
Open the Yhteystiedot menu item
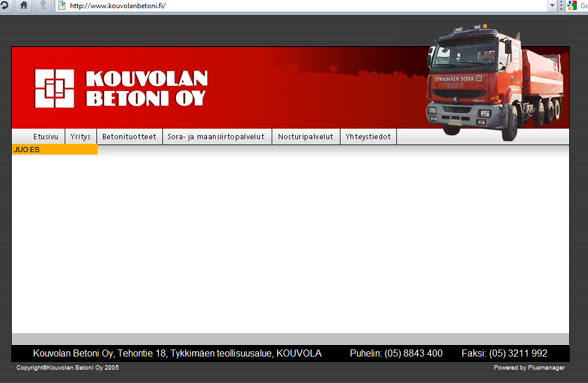(368, 137)
